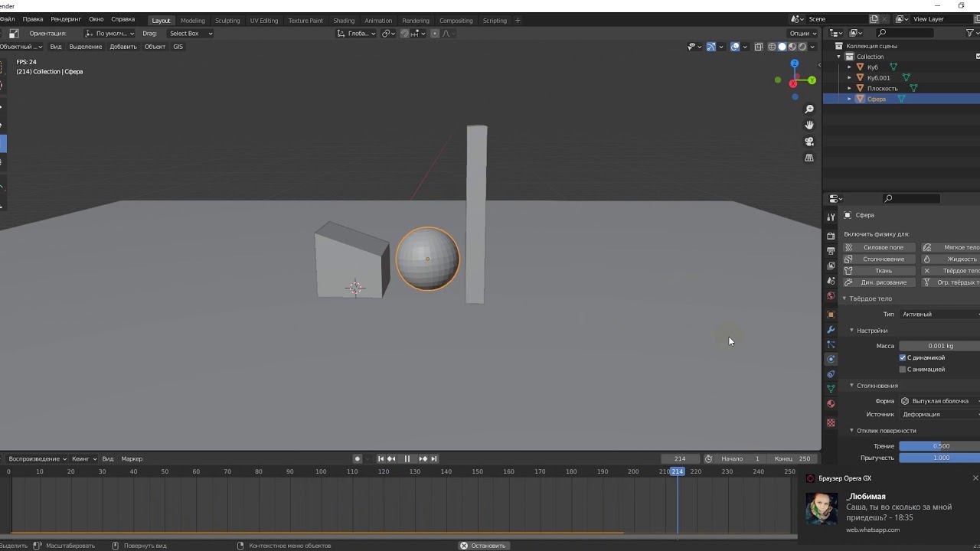Uncheck the 'С динамикой' checkbox

[903, 357]
